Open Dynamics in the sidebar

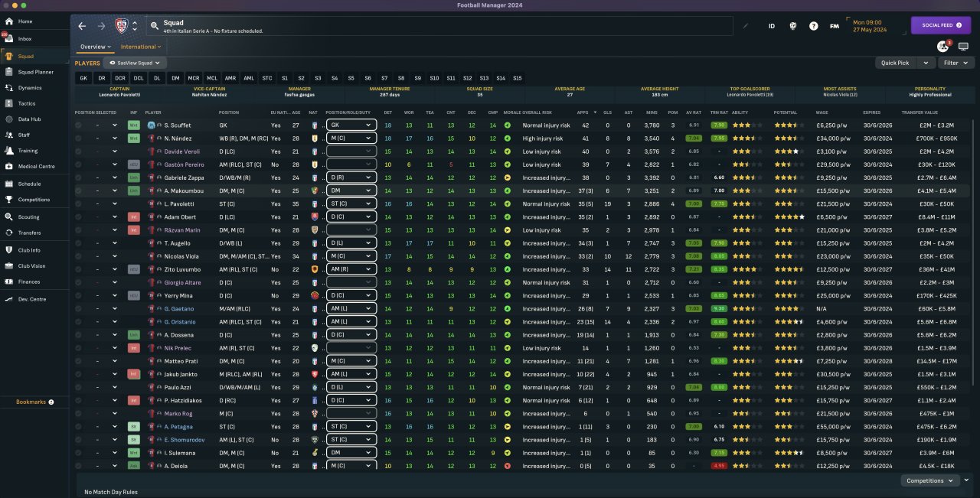click(x=35, y=87)
